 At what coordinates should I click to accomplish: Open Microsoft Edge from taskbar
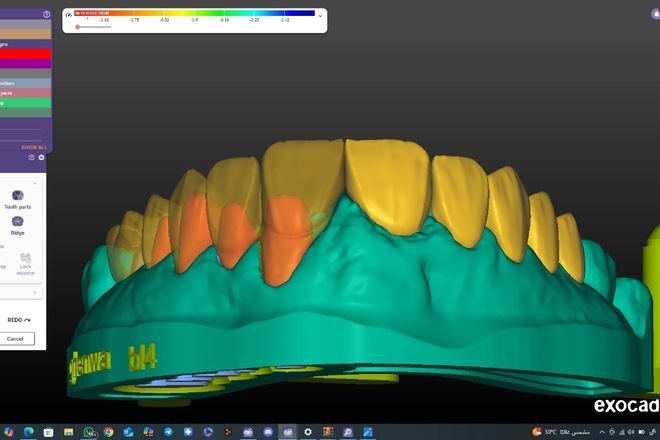29,432
